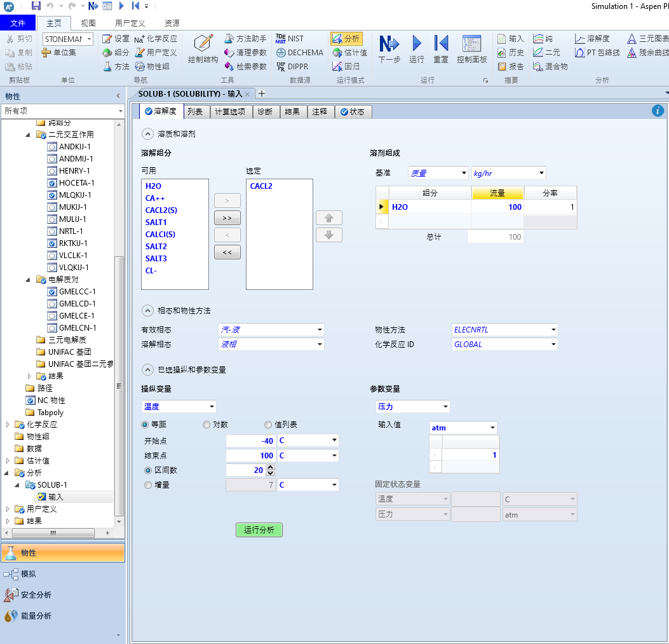
Task: Open the 有效相态 汽-液 dropdown
Action: click(x=271, y=330)
